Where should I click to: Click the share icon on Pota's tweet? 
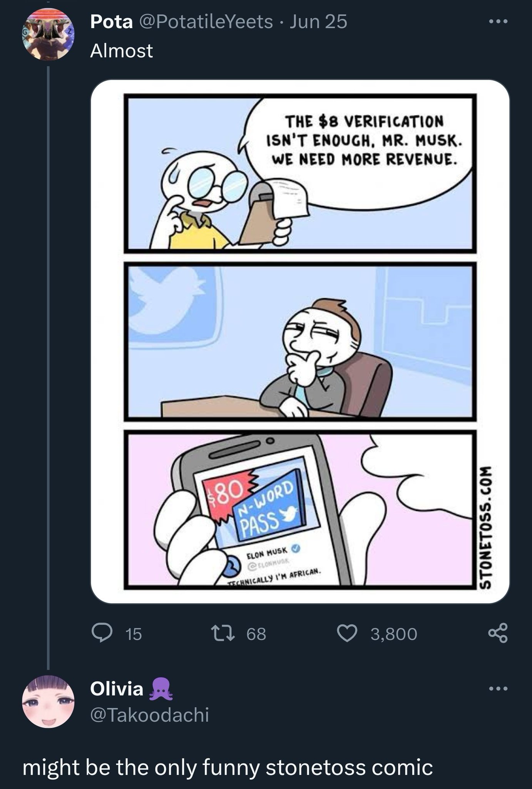coord(498,634)
